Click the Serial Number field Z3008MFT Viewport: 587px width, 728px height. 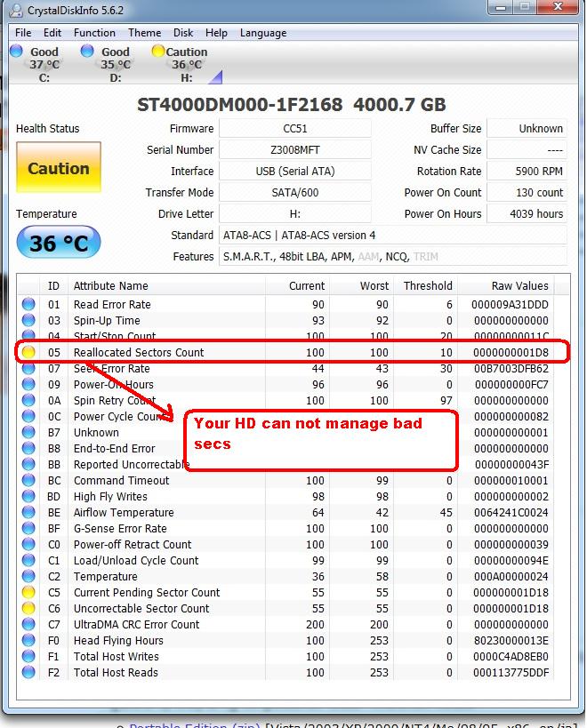point(295,150)
